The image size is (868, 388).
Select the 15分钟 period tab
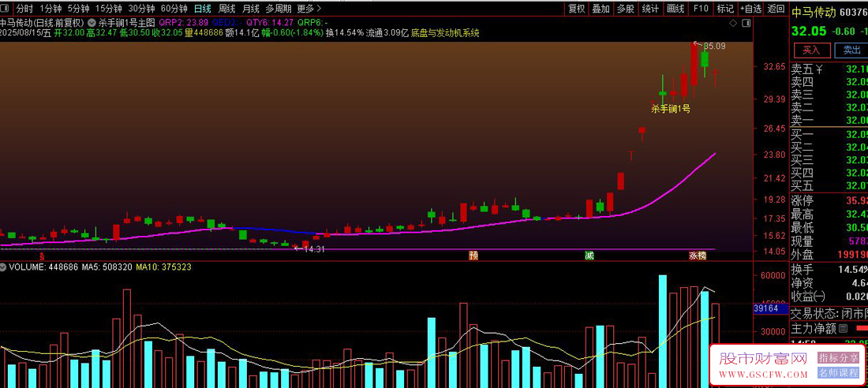point(109,9)
